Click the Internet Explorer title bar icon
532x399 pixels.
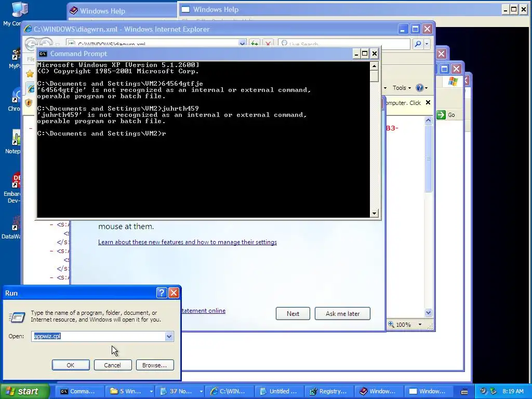point(28,29)
